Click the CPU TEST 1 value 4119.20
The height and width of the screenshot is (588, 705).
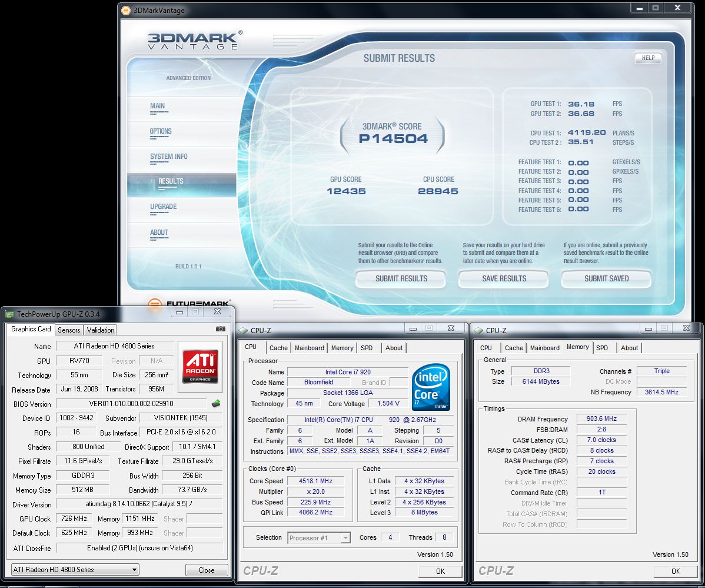click(586, 132)
